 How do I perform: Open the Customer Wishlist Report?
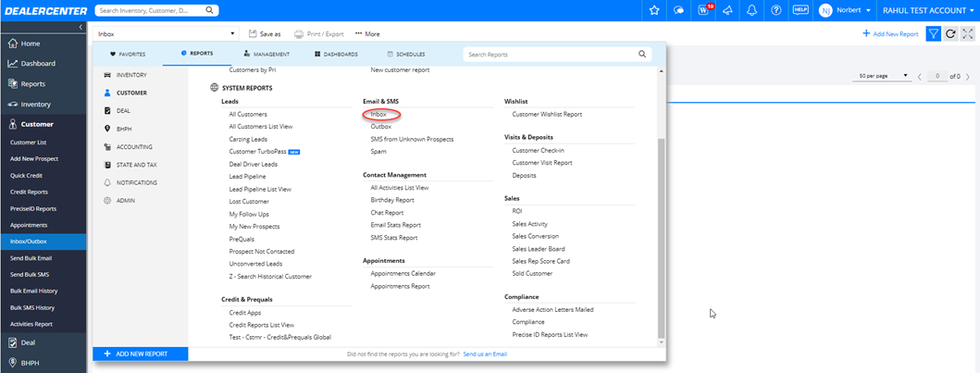(547, 115)
